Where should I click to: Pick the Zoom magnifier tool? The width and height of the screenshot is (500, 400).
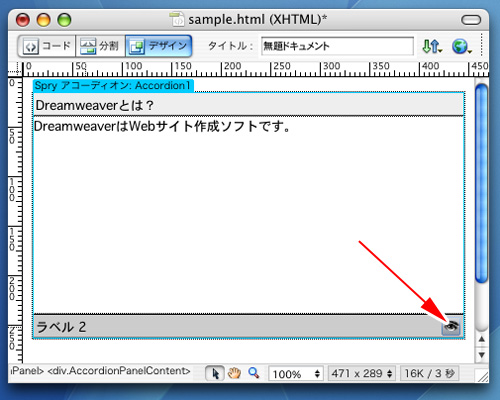[x=254, y=373]
